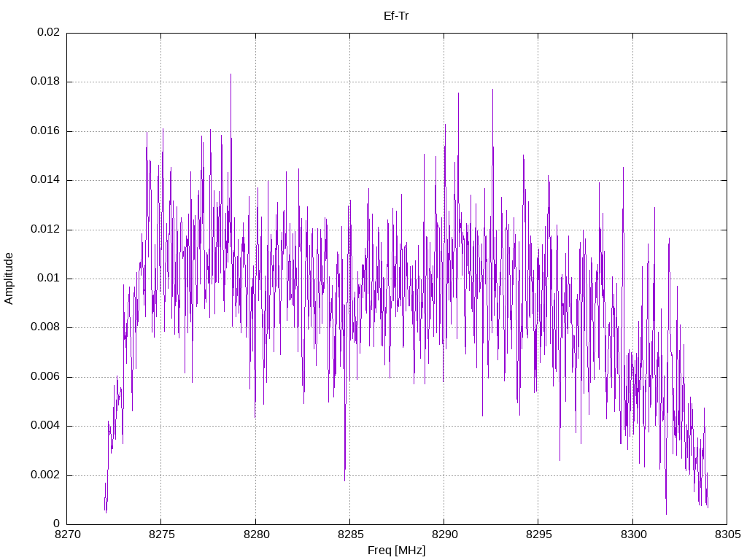
Task: Click the y-axis tick label 0.004
Action: (x=46, y=426)
